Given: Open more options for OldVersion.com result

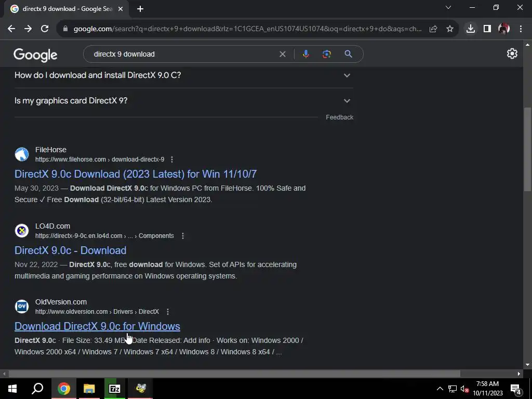Looking at the screenshot, I should click(168, 312).
